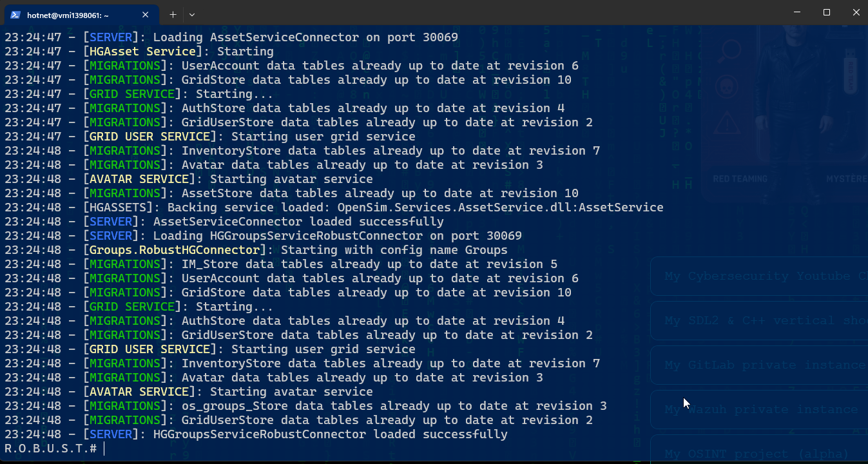Place cursor at the R.O.B.U.S.T.# prompt
868x464 pixels.
point(103,449)
